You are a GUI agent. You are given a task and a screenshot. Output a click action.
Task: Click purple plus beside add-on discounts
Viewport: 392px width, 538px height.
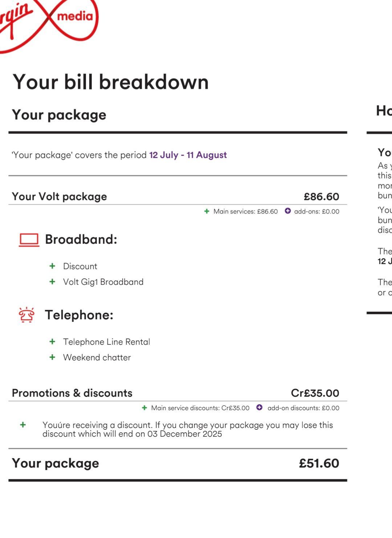(x=259, y=408)
